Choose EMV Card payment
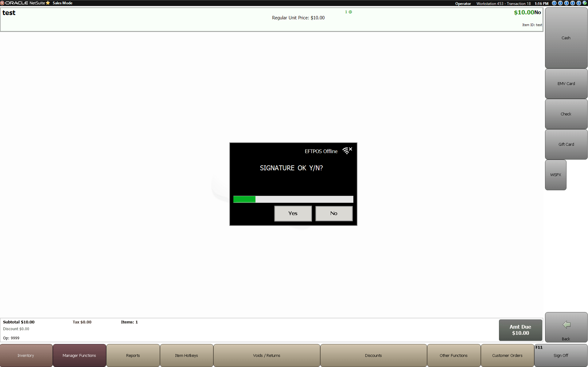 click(566, 83)
